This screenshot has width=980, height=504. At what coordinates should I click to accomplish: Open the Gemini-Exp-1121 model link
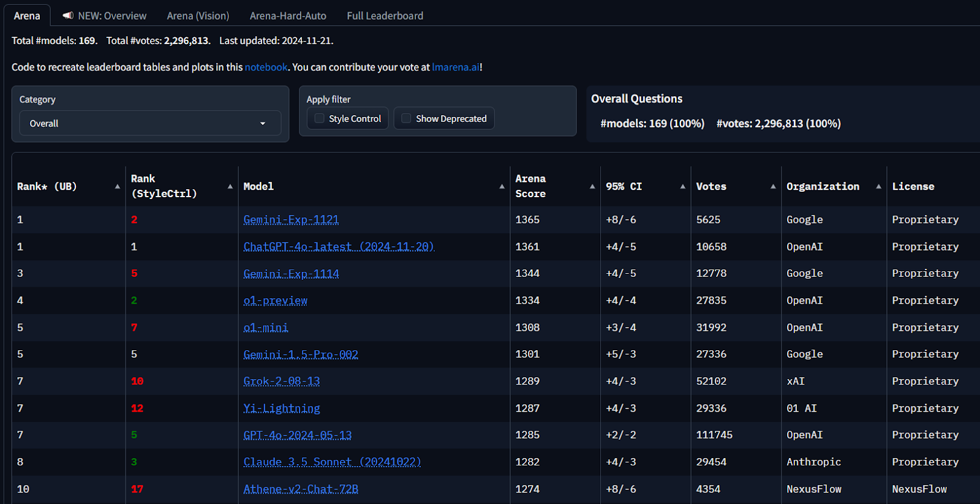pos(291,220)
